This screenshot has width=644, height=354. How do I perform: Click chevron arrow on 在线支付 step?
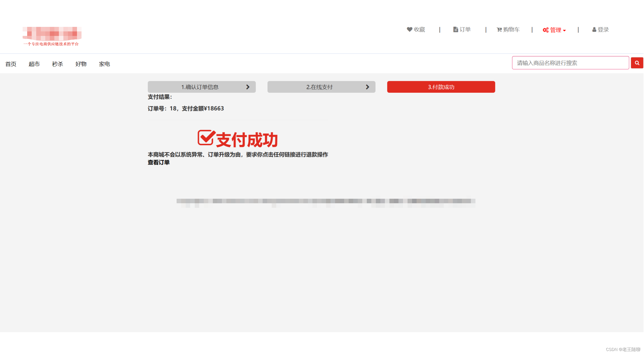click(368, 87)
